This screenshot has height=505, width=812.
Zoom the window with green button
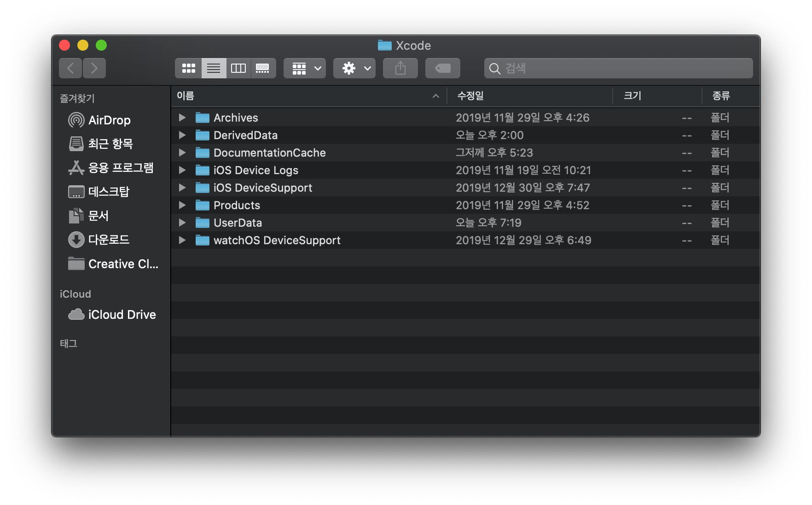101,45
